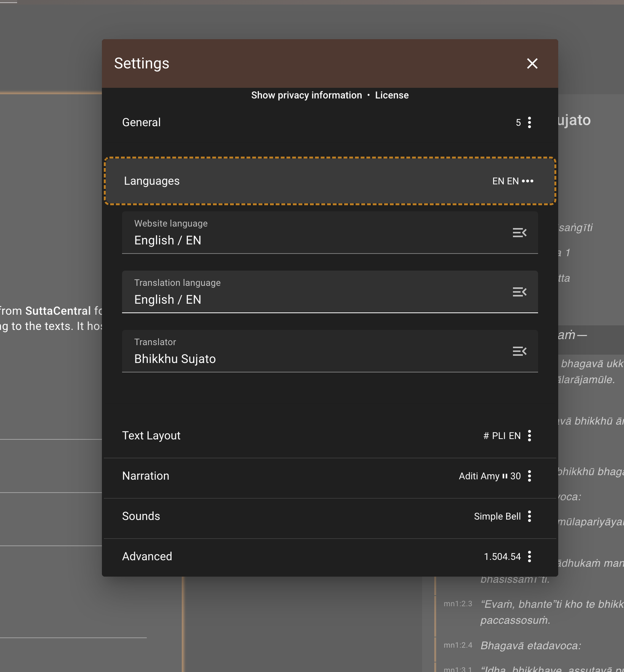Click the Settings dialog title
Image resolution: width=624 pixels, height=672 pixels.
pos(141,63)
